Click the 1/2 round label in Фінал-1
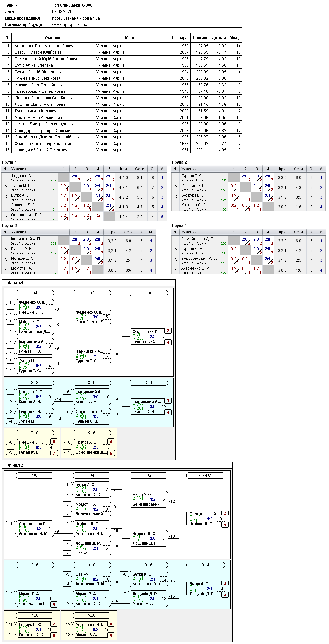This screenshot has height=644, width=329. point(92,293)
